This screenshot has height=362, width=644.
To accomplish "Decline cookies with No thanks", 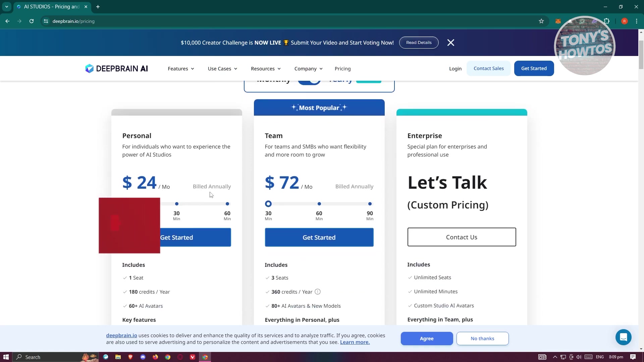I will pos(482,339).
